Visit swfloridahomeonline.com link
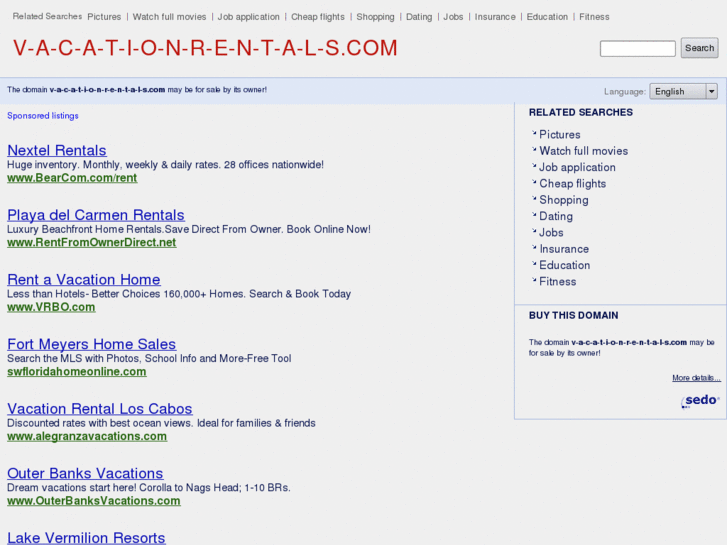This screenshot has height=545, width=727. coord(77,372)
